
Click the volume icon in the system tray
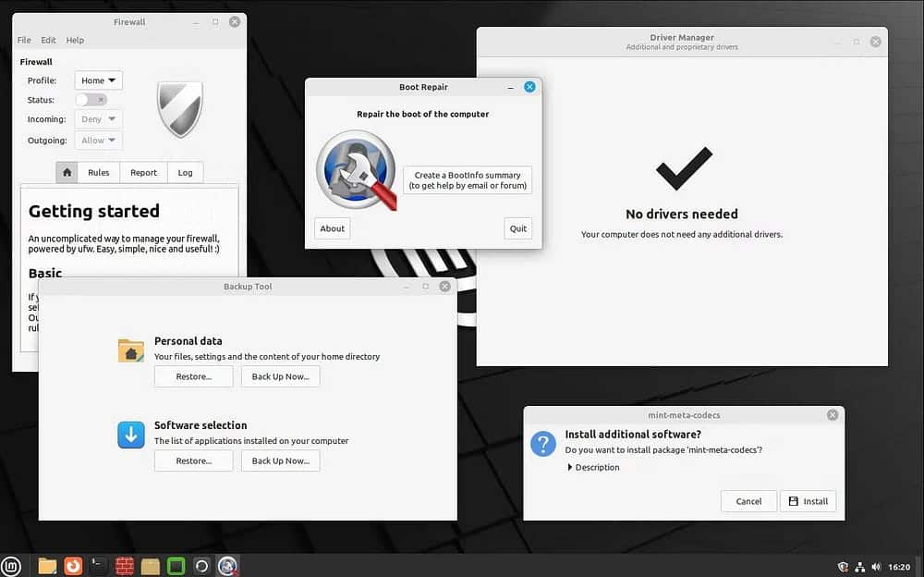[x=876, y=566]
